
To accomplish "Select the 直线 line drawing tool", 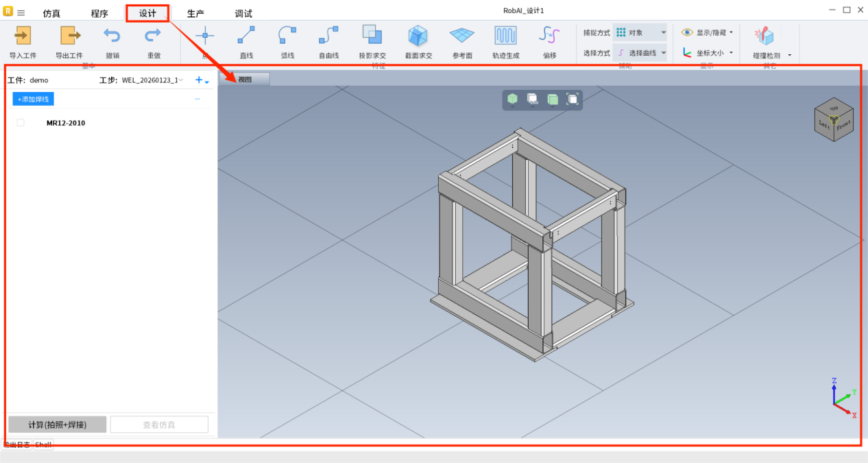I will tap(246, 36).
